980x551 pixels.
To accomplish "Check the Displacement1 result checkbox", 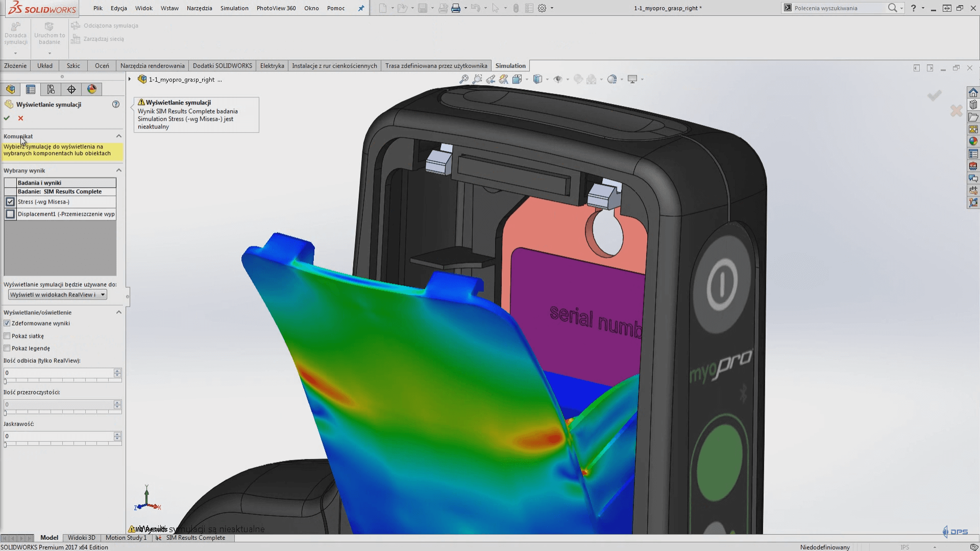I will click(10, 214).
